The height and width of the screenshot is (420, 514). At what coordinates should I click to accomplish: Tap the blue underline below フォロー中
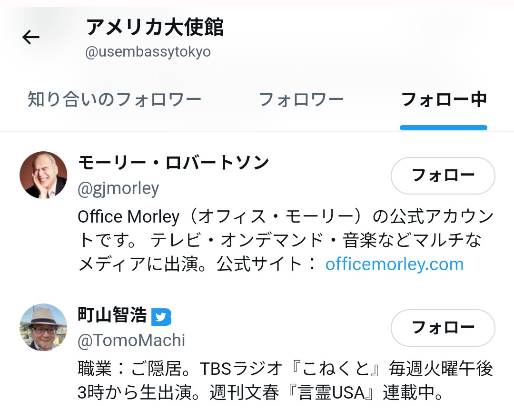pos(444,127)
